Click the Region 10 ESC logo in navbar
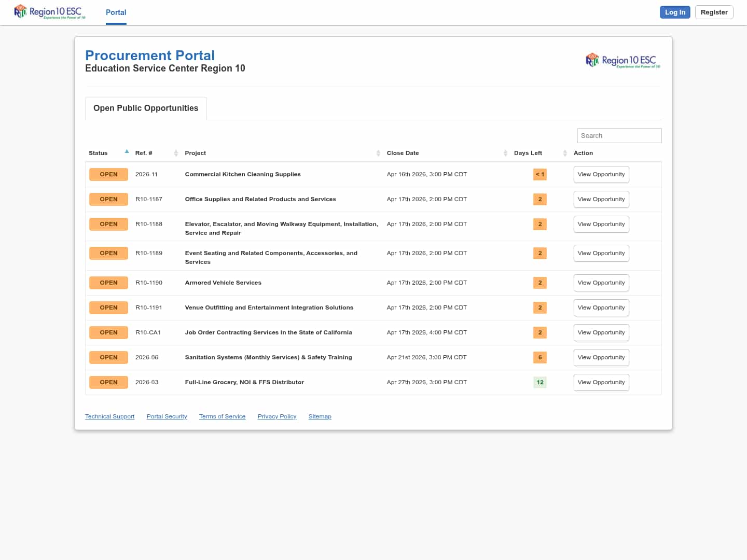Screen dimensions: 747x560 click(50, 12)
